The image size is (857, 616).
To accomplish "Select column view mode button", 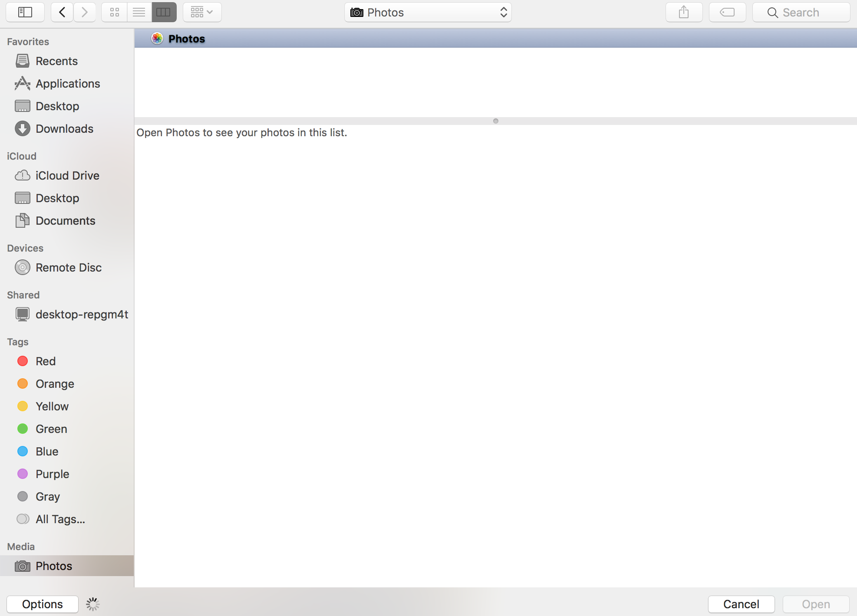I will tap(164, 12).
